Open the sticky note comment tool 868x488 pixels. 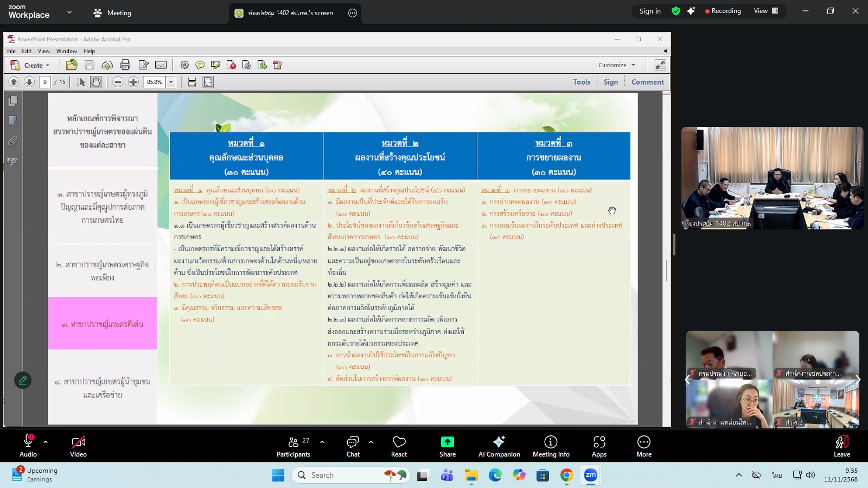pos(201,65)
